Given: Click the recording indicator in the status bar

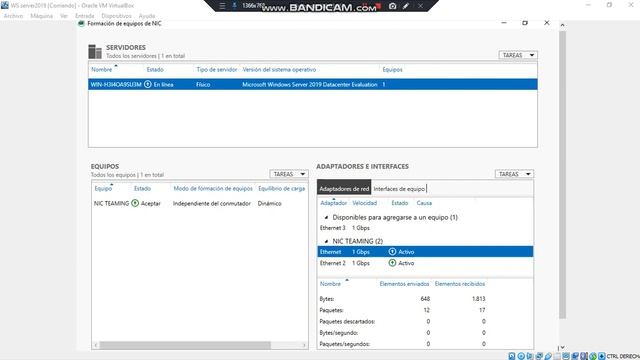Looking at the screenshot, I should coord(575,356).
